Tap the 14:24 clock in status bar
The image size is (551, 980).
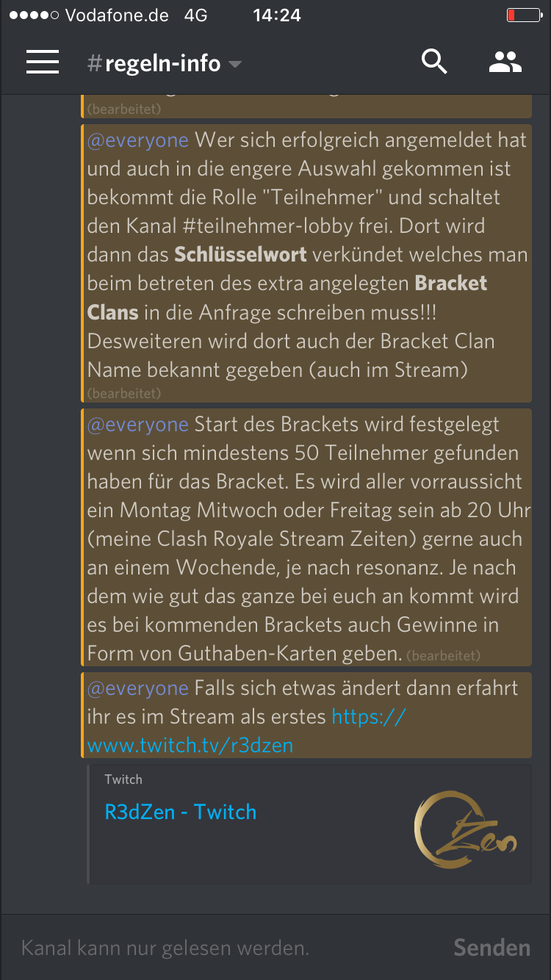[x=277, y=15]
